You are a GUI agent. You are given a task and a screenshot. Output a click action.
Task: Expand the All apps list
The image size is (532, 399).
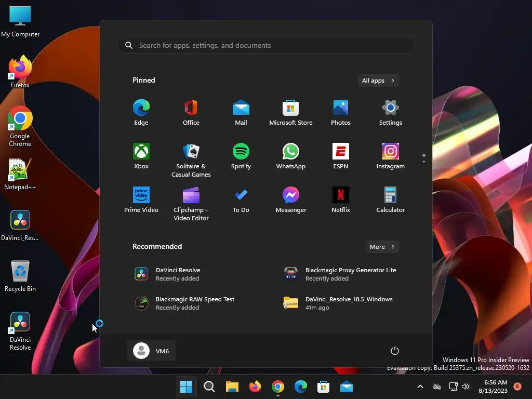[x=378, y=81]
